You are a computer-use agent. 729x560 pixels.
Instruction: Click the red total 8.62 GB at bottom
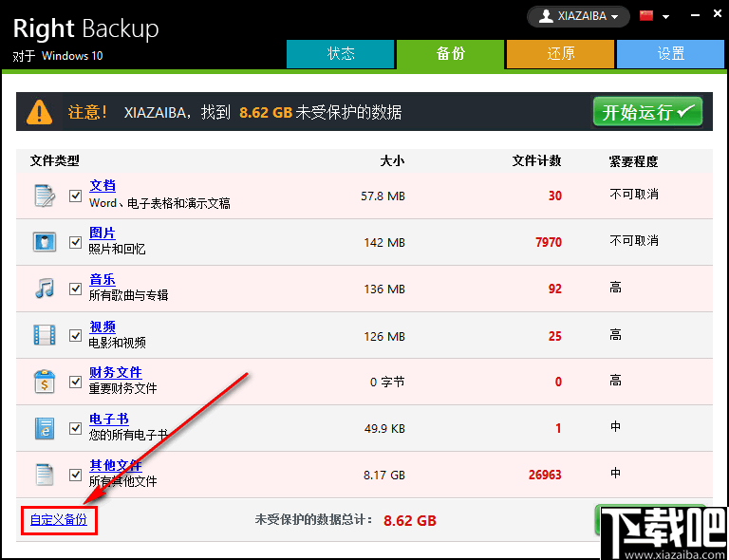tap(410, 520)
